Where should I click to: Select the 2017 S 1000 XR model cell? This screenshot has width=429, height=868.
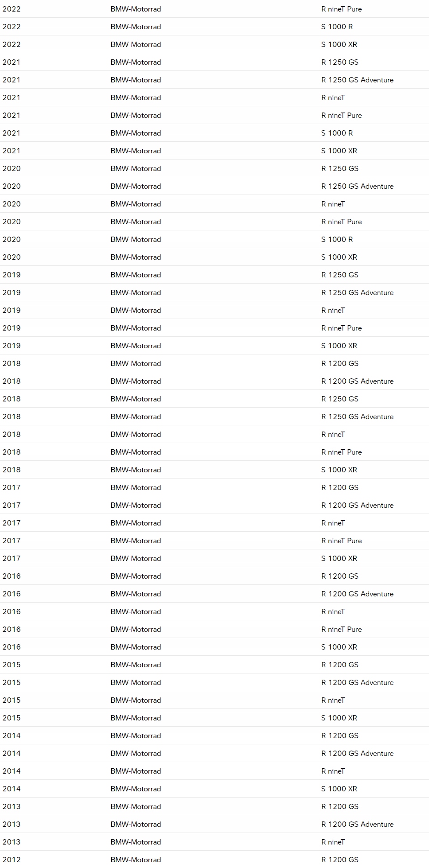(x=339, y=558)
